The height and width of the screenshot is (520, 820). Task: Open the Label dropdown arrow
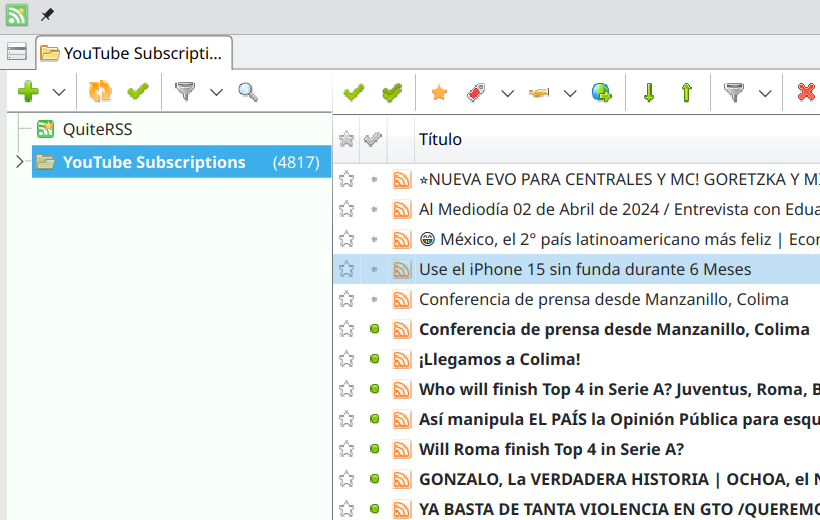(507, 94)
